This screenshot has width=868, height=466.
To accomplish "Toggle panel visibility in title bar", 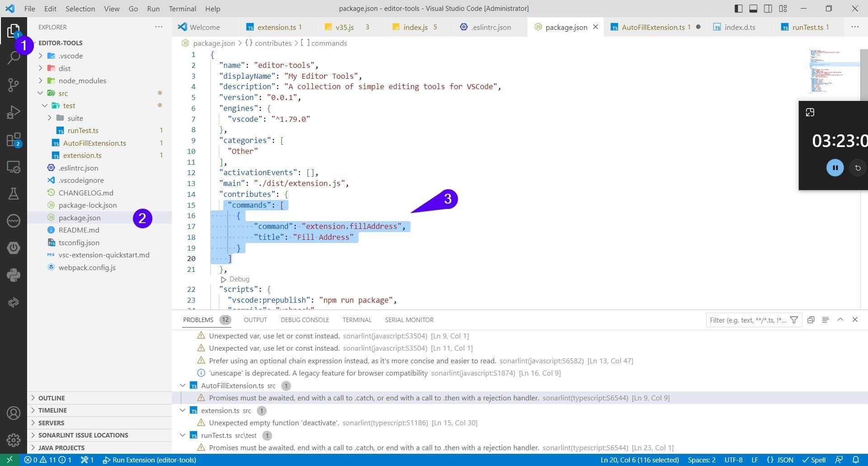I will pos(753,9).
